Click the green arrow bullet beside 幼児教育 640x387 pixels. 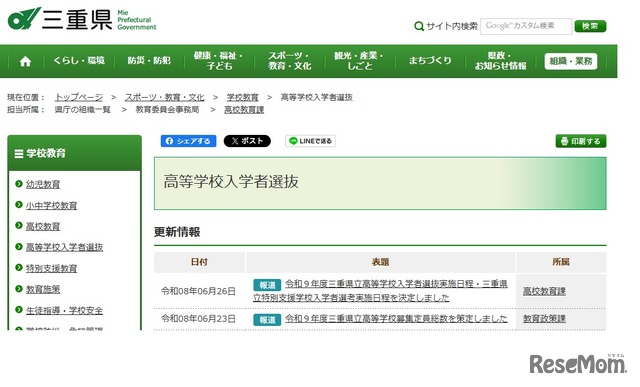click(x=19, y=184)
